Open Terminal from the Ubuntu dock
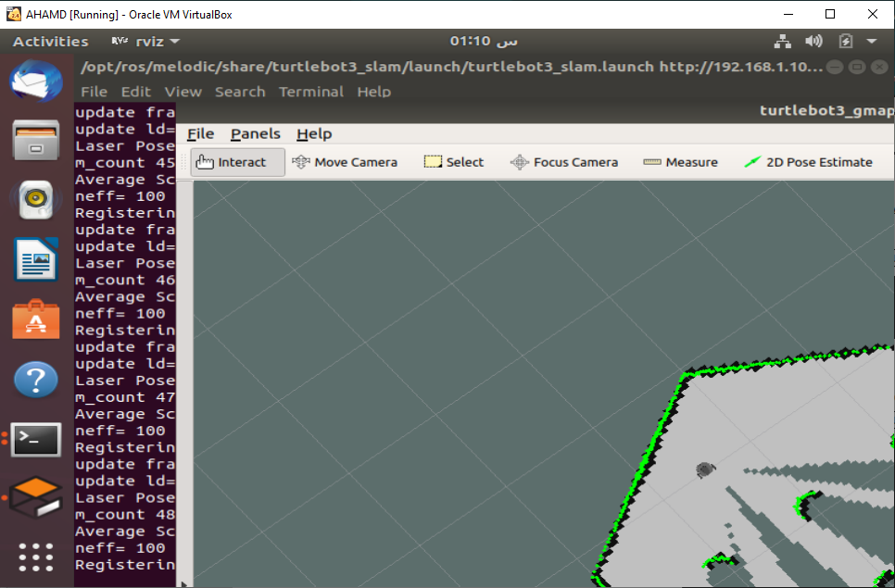The image size is (895, 588). (x=34, y=440)
